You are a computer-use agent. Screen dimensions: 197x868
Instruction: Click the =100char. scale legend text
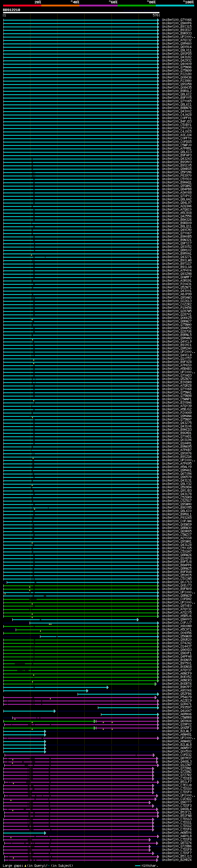150,866
